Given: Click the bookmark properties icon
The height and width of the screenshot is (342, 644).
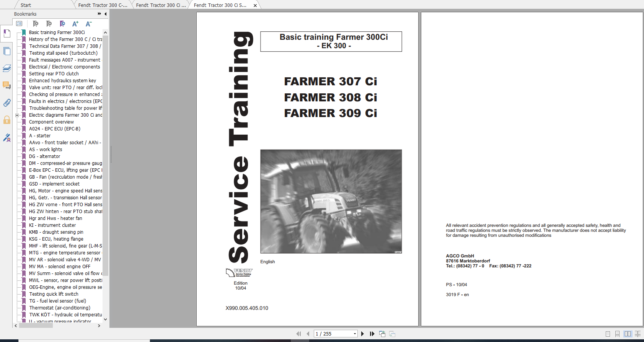Looking at the screenshot, I should (62, 24).
